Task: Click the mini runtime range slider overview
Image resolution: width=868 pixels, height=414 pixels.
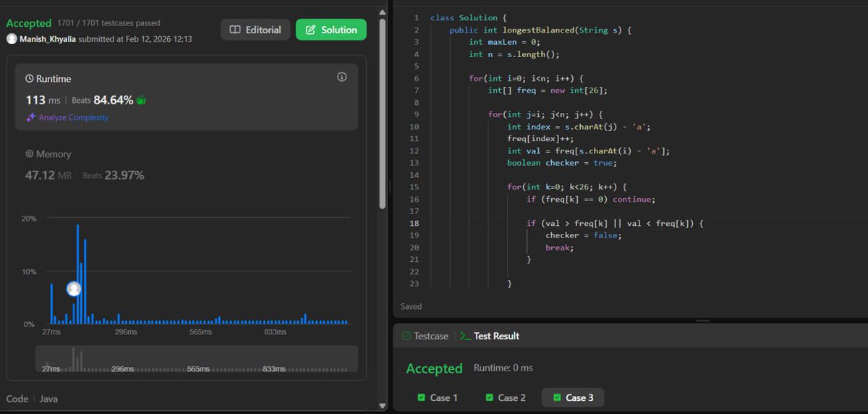Action: 197,359
